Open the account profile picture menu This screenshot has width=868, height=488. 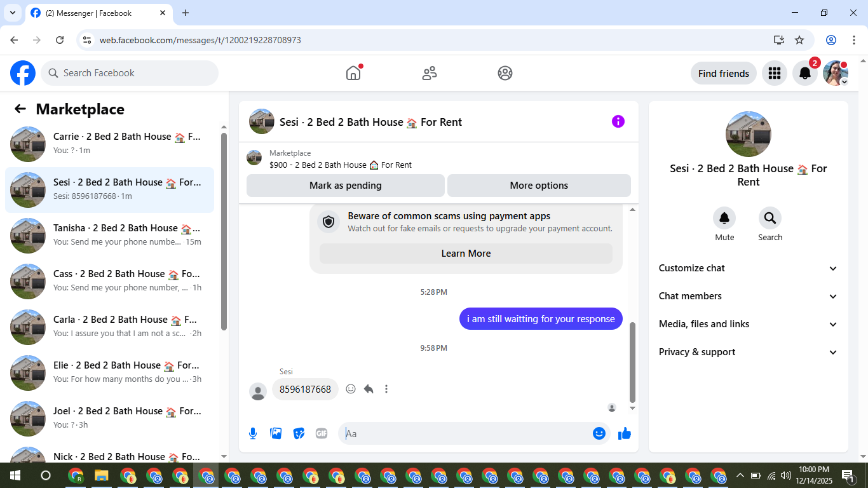(x=836, y=73)
